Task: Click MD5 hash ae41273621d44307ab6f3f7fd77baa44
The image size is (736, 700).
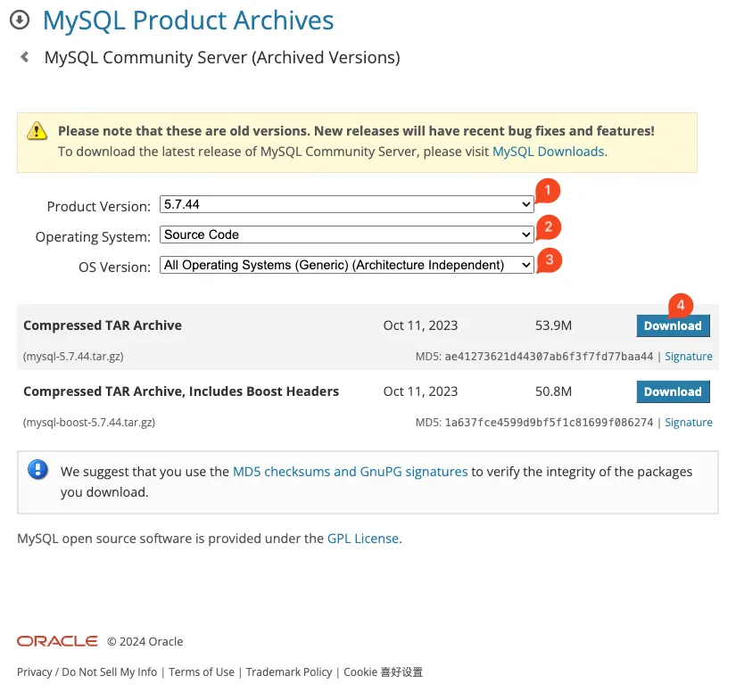Action: [x=549, y=357]
